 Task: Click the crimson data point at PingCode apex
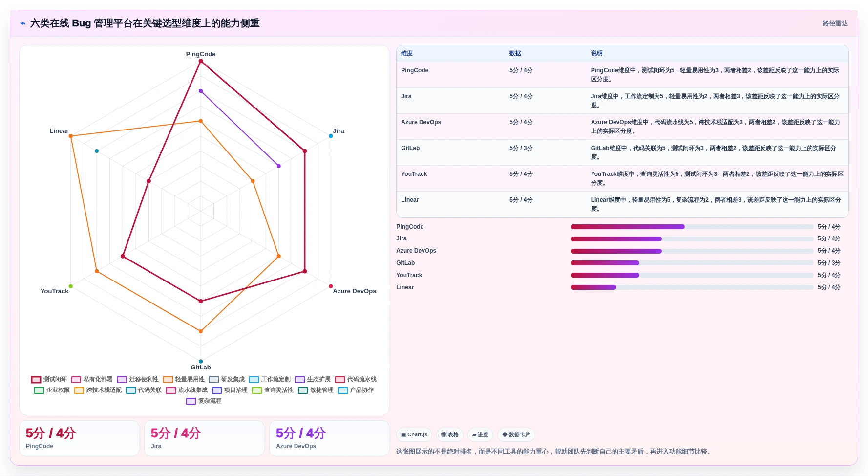point(201,61)
